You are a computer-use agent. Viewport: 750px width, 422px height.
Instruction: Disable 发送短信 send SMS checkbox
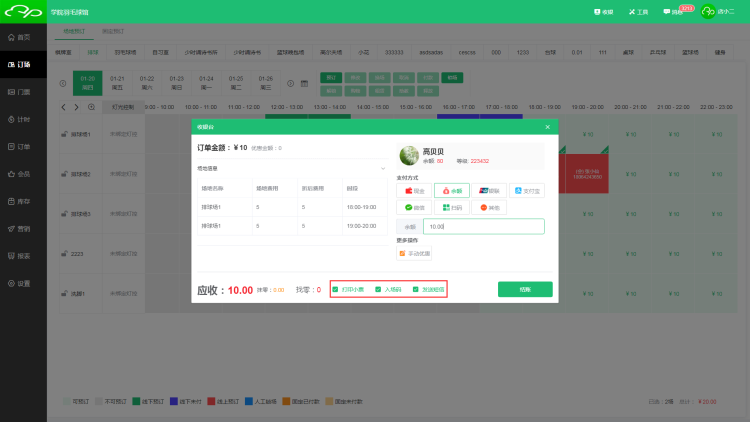pyautogui.click(x=416, y=289)
